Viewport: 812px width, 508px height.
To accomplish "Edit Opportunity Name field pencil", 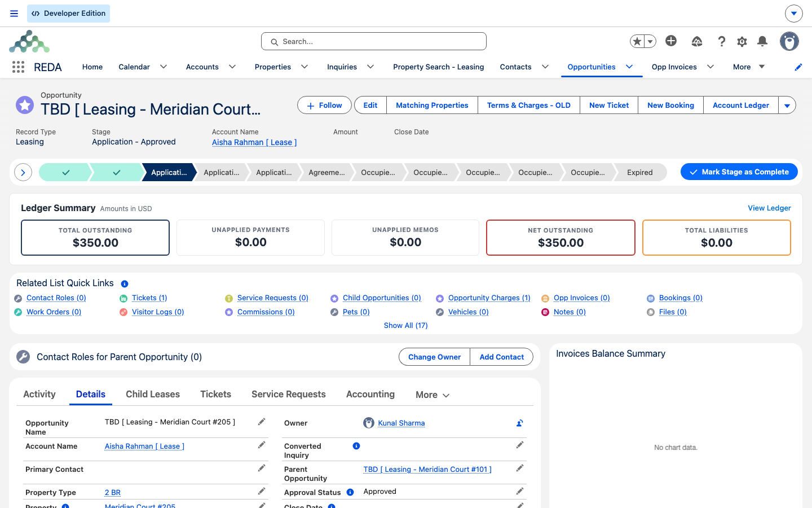I will tap(262, 422).
